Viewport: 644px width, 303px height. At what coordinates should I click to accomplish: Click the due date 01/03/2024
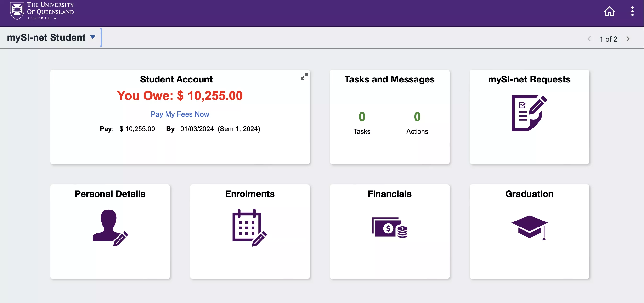[197, 129]
